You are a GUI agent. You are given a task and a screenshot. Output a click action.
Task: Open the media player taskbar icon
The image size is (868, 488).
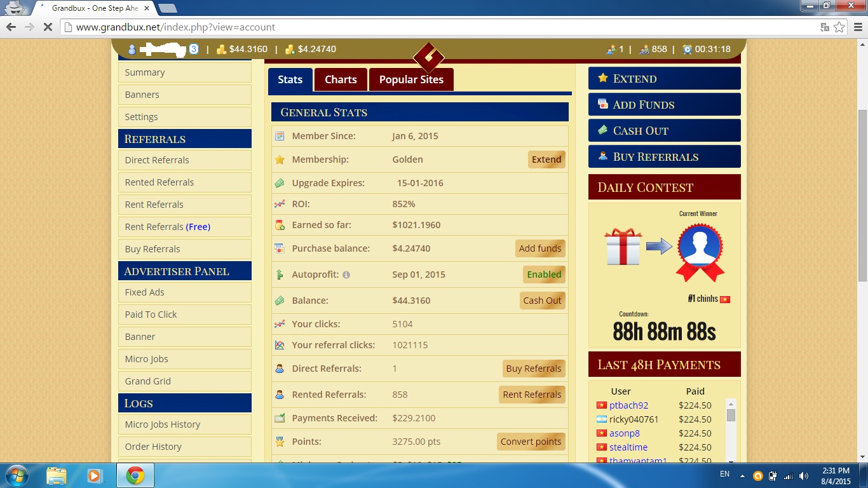[x=95, y=475]
